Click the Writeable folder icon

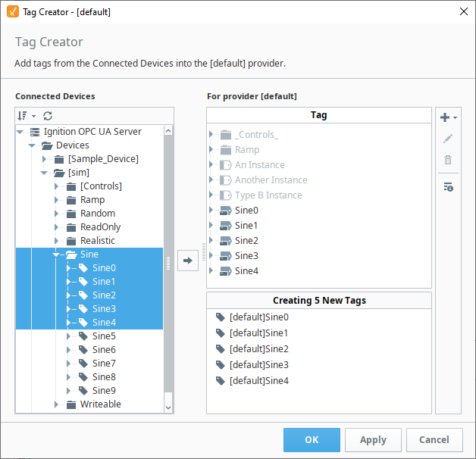coord(71,404)
